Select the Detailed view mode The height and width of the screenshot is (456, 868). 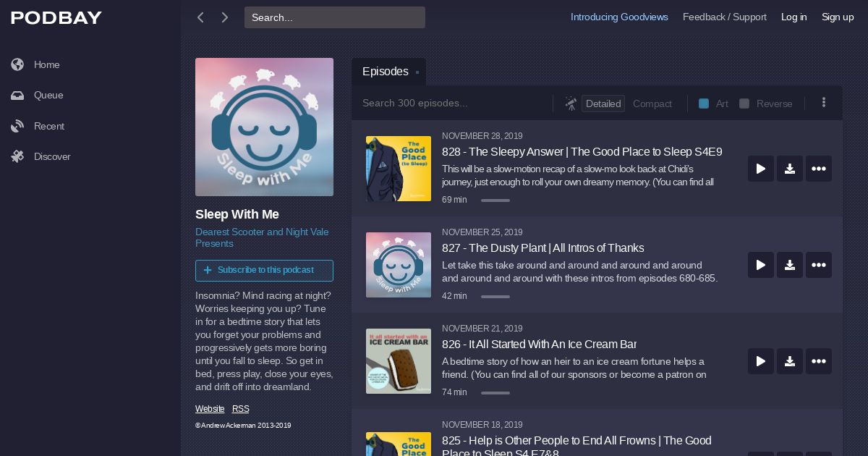click(x=603, y=104)
